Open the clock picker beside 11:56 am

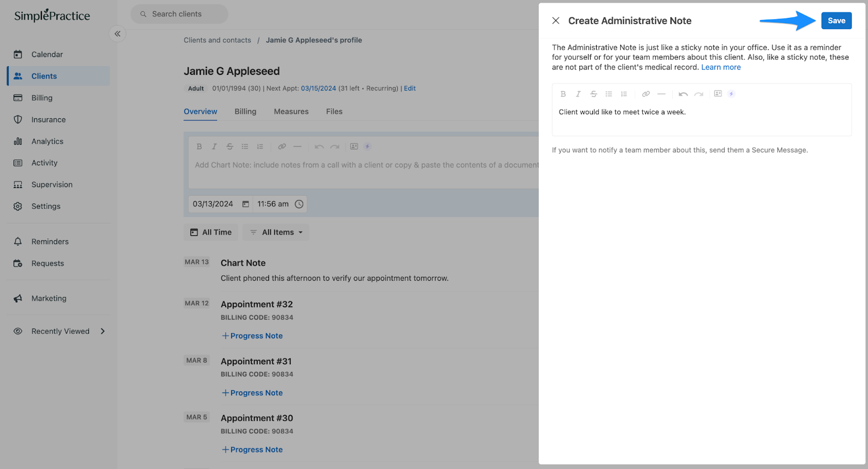tap(299, 204)
